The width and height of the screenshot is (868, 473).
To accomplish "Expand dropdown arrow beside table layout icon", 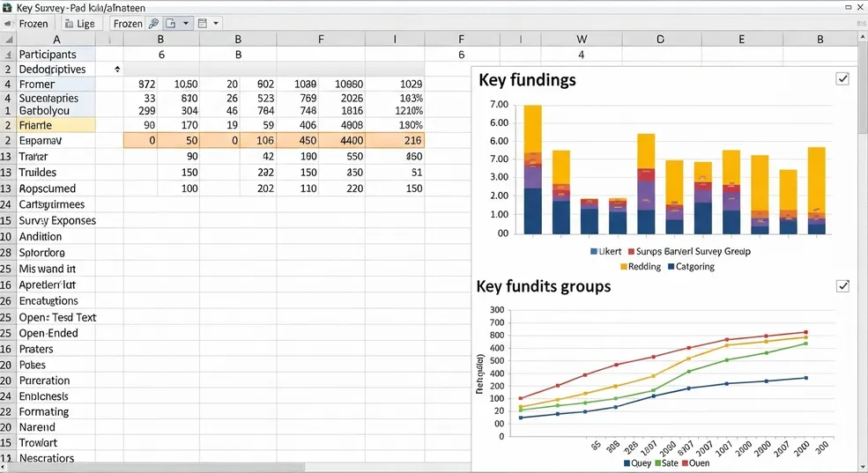I will point(216,24).
